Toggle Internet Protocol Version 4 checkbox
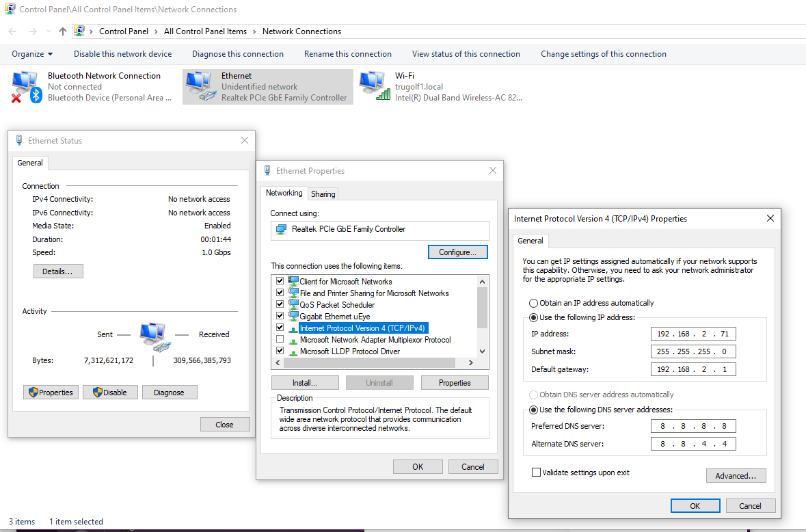 [280, 328]
